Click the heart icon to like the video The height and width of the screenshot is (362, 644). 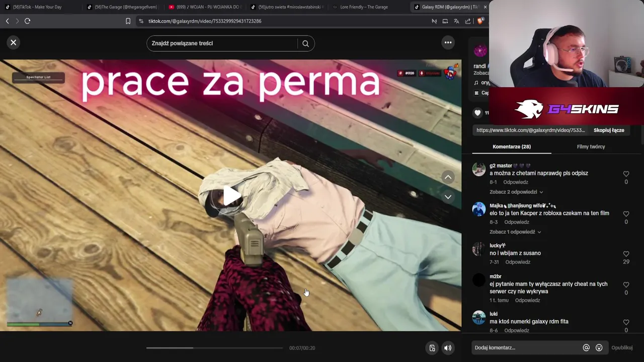(x=478, y=113)
